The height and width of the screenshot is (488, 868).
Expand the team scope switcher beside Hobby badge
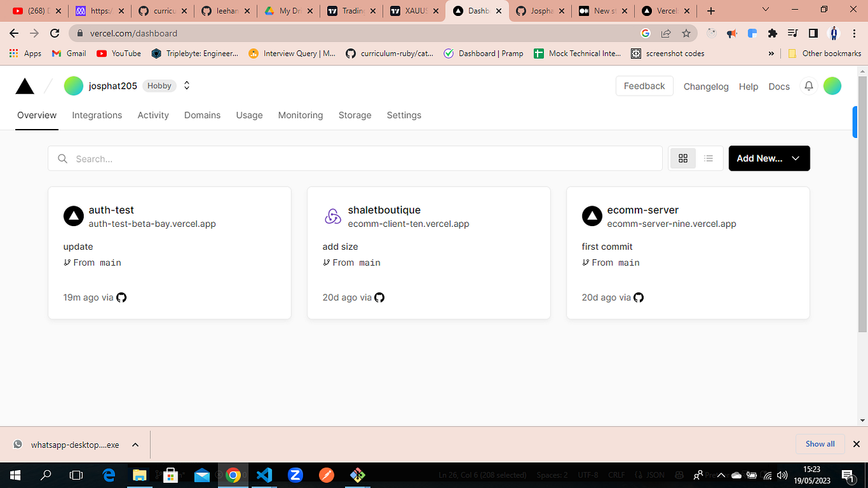[186, 85]
